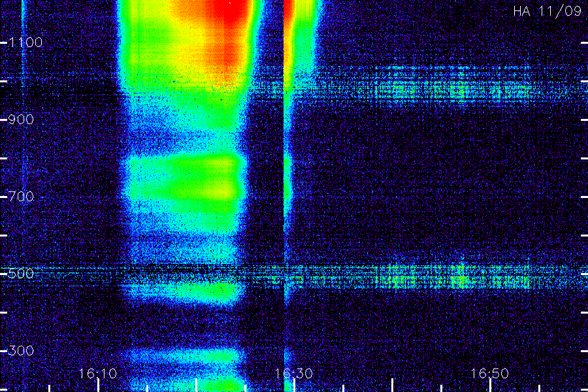Click the 900 frequency axis label

(21, 120)
